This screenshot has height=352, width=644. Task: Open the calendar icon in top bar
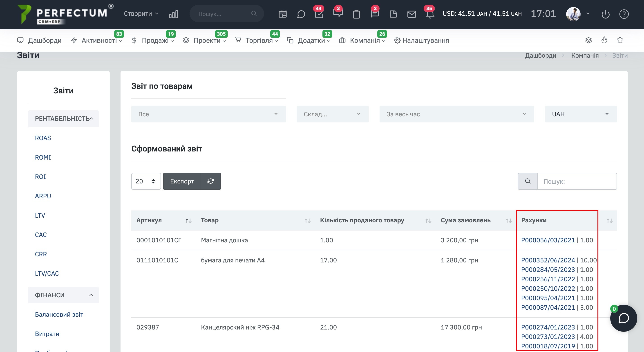[282, 14]
